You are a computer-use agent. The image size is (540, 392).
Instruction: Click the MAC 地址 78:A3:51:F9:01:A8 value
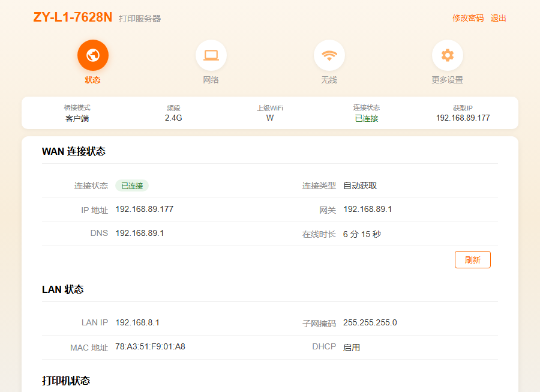[150, 346]
